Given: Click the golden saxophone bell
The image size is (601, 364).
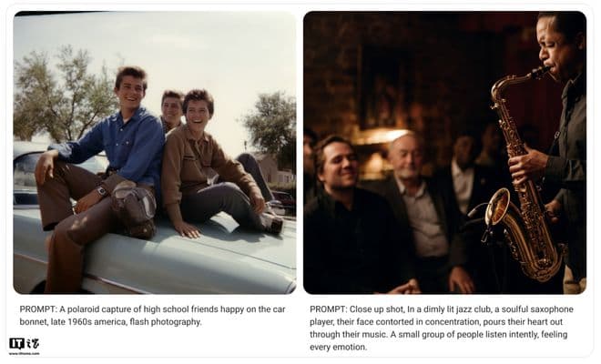Looking at the screenshot, I should [x=498, y=207].
